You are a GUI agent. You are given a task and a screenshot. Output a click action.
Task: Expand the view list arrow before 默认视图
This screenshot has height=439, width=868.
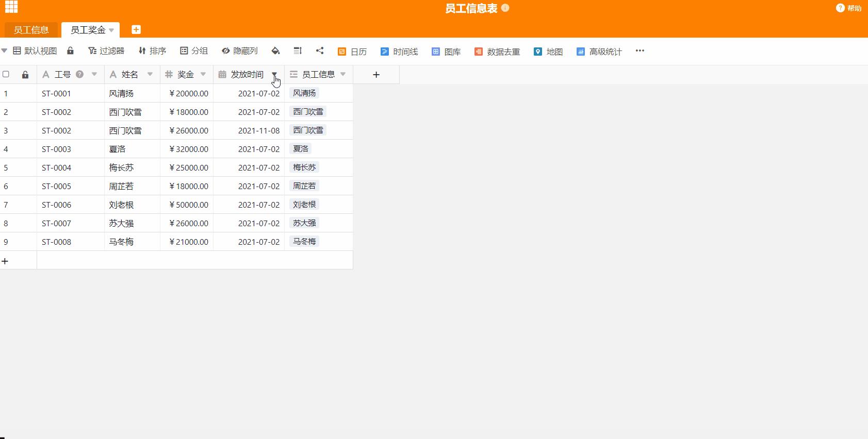click(x=4, y=50)
